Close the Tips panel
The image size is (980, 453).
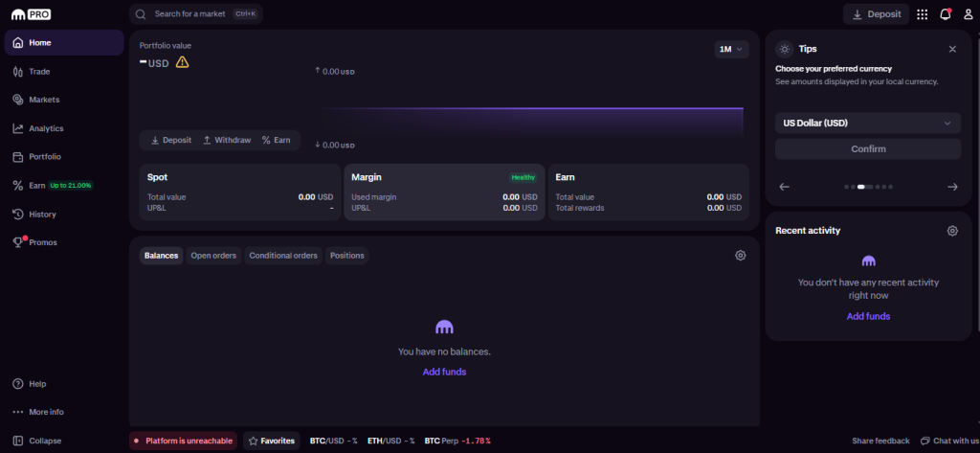(x=952, y=49)
